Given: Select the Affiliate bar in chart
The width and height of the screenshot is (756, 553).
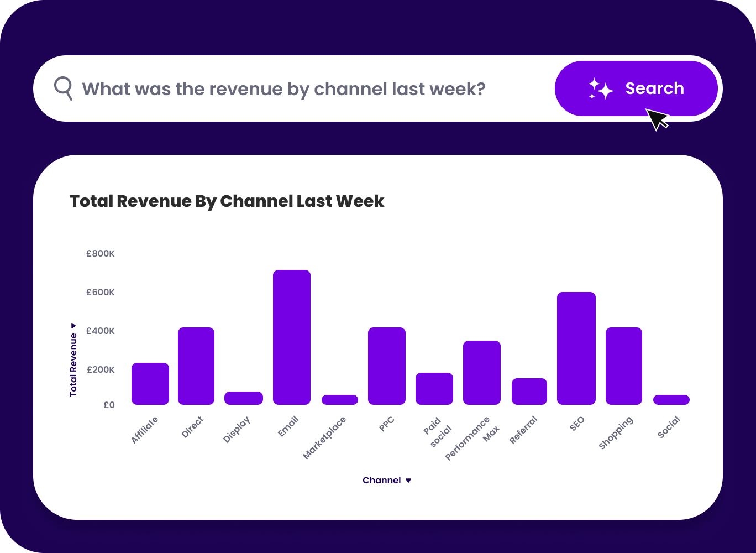Looking at the screenshot, I should (150, 384).
